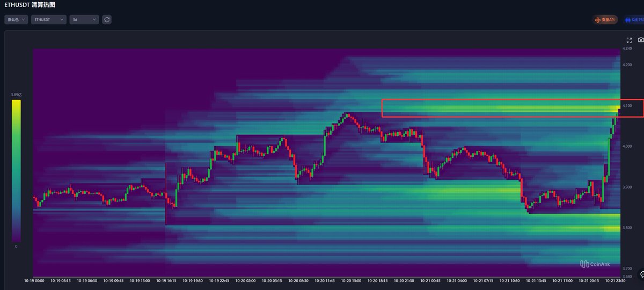644x290 pixels.
Task: Click the heatmap color scale bar
Action: tap(16, 170)
